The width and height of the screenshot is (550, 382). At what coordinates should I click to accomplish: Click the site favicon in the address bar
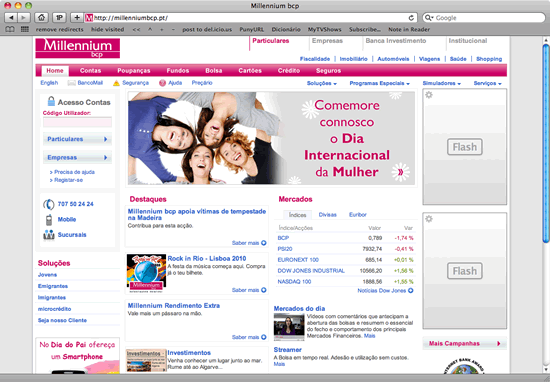point(89,18)
